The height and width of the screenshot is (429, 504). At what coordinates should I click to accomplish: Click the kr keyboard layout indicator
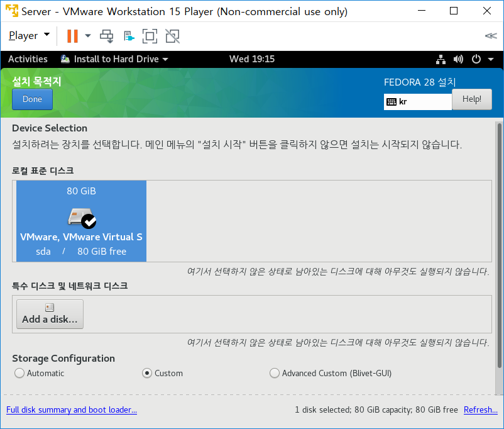pyautogui.click(x=417, y=102)
